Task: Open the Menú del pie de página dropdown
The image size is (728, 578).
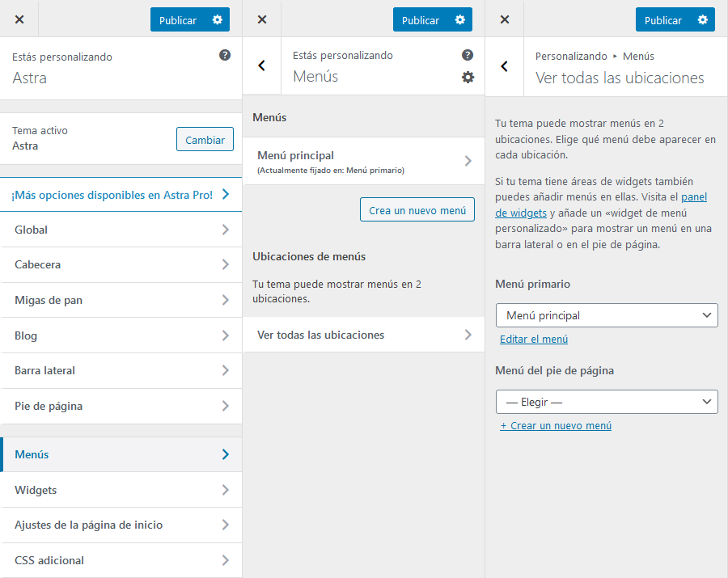Action: [x=607, y=402]
